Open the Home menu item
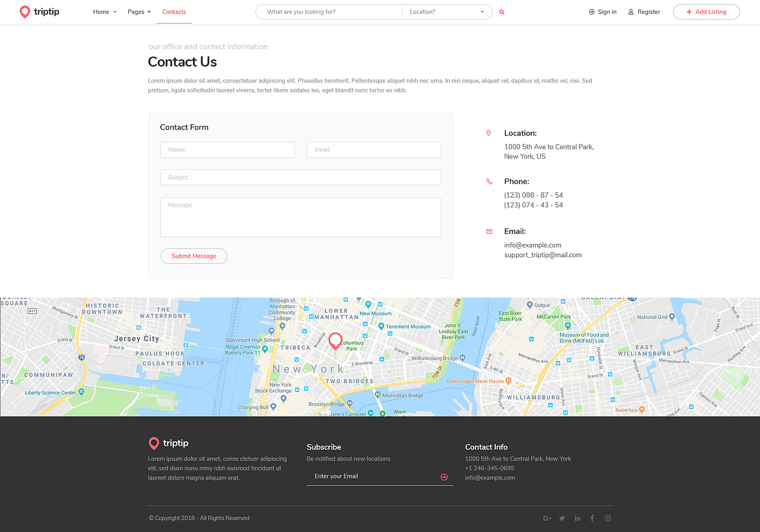This screenshot has width=760, height=532. pos(100,11)
